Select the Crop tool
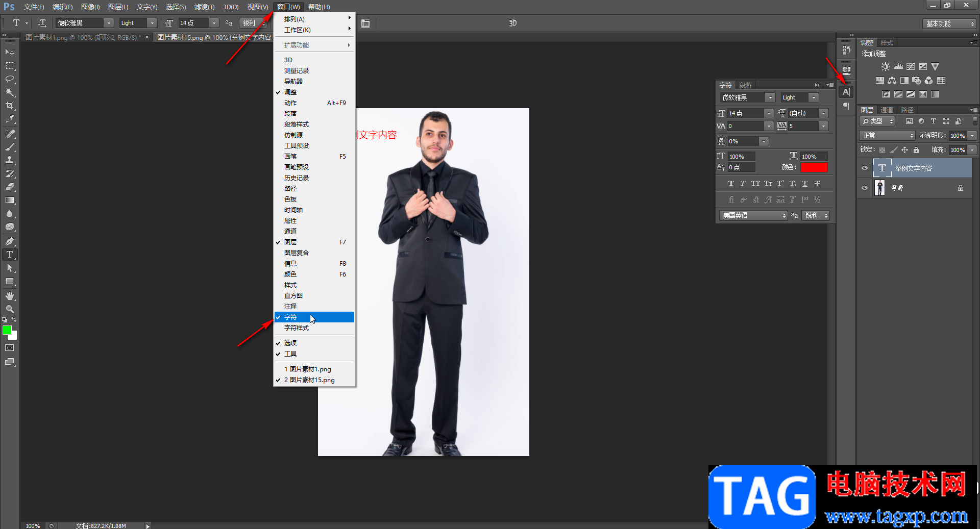Screen dimensions: 980x529 [10, 106]
